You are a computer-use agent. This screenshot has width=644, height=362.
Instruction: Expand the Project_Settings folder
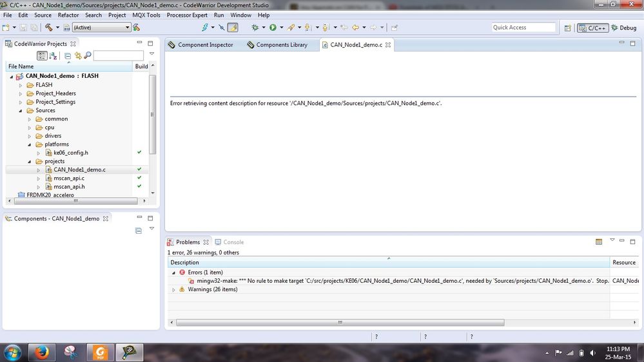pos(21,102)
